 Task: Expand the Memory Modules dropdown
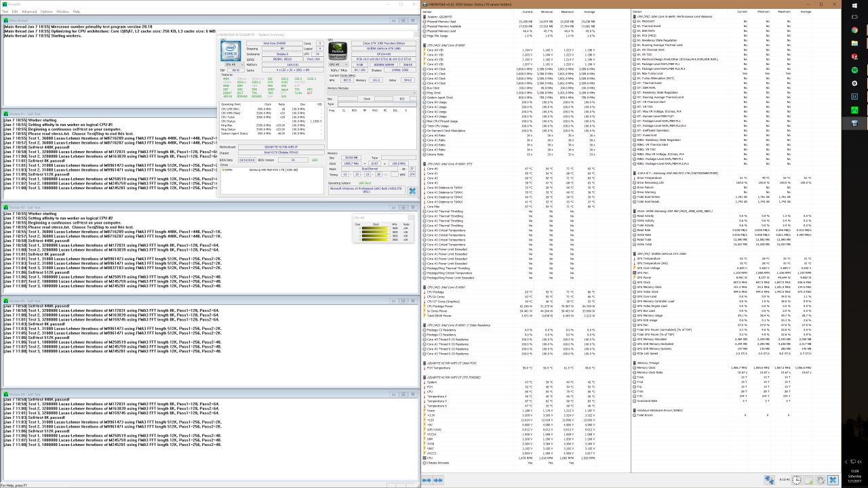(x=372, y=93)
